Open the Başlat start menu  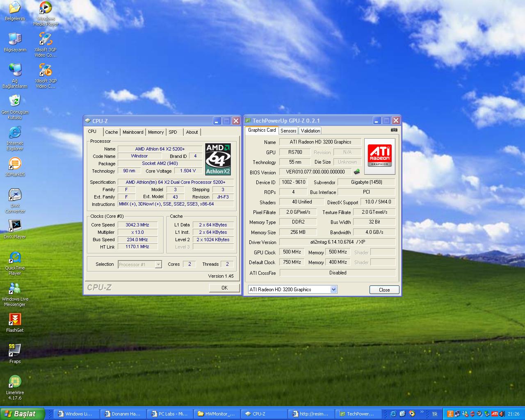click(22, 414)
